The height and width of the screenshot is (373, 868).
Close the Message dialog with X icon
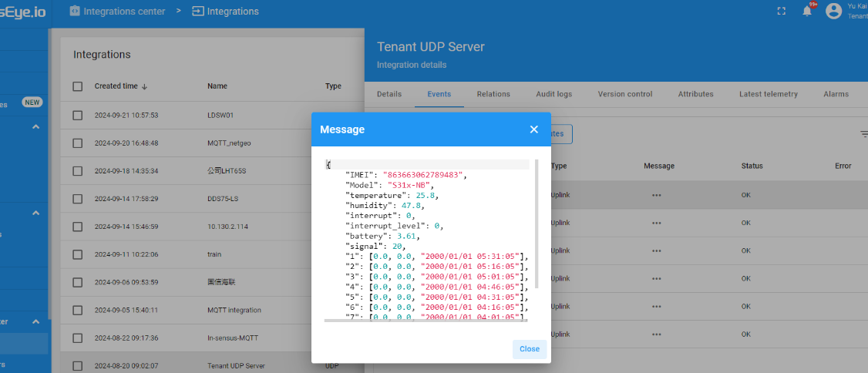[534, 129]
